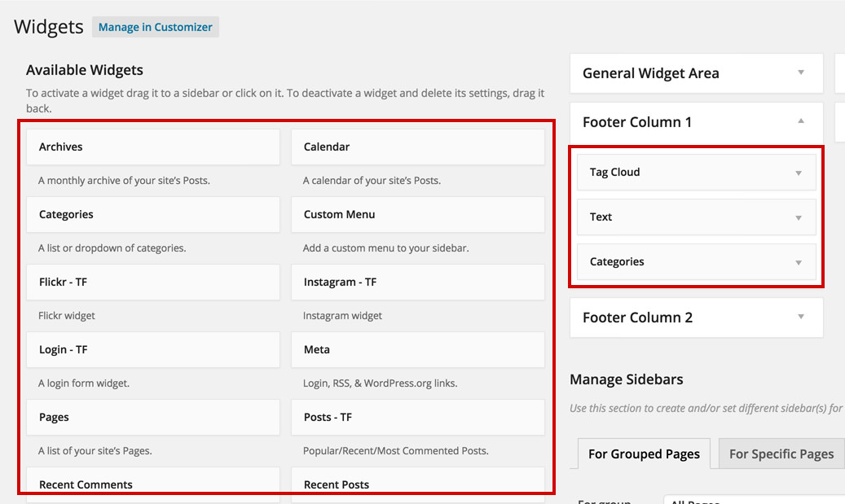Expand the General Widget Area panel arrow

tap(801, 72)
